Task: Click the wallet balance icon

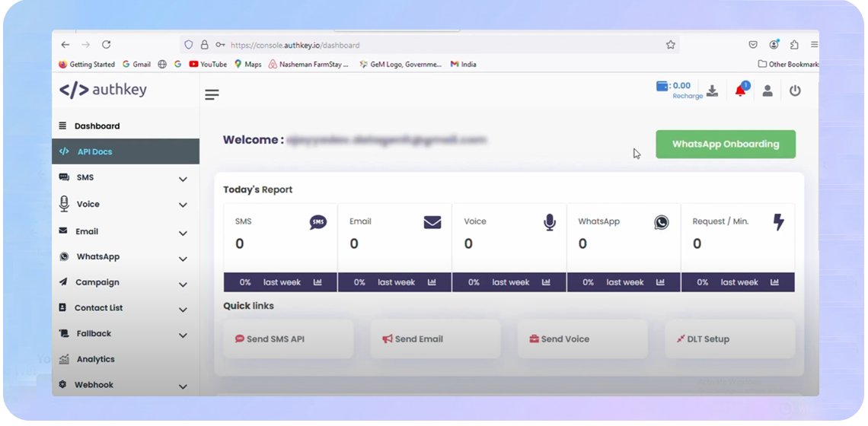Action: 662,86
